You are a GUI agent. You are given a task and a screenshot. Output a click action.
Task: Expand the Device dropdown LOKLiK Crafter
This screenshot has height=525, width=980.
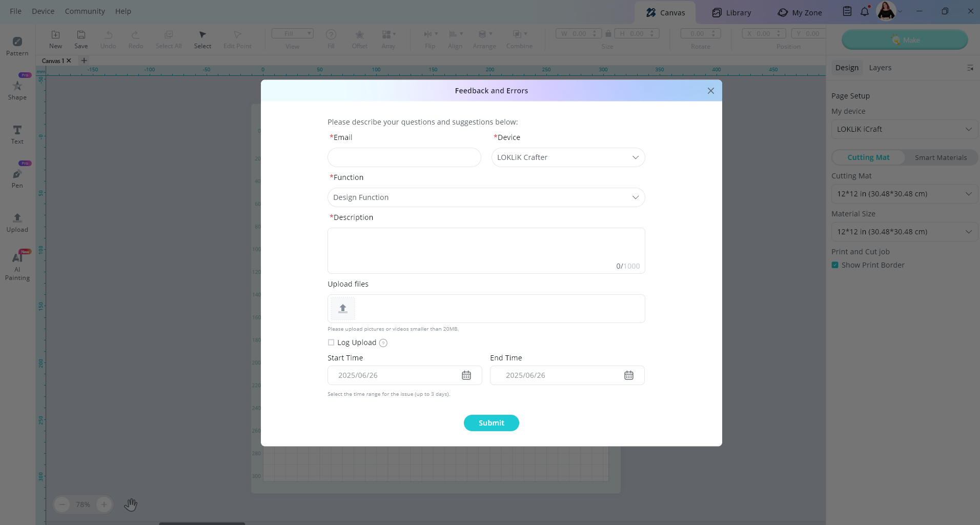(x=568, y=157)
